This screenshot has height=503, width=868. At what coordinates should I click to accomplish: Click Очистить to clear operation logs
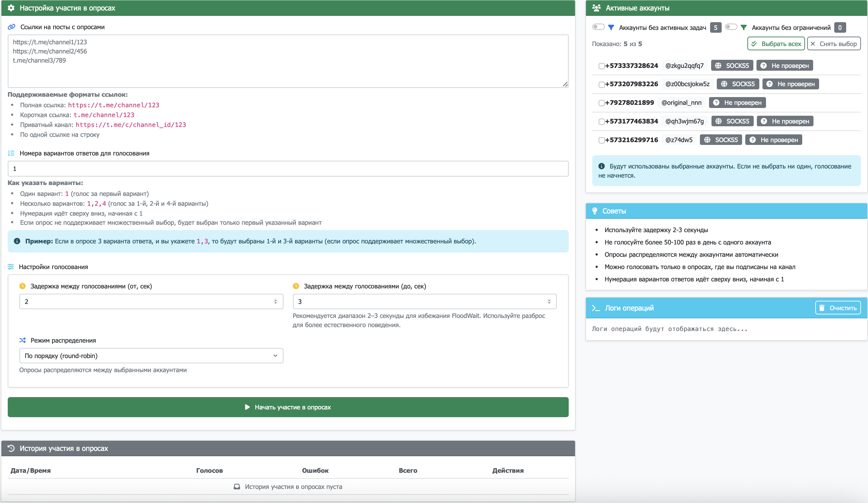click(838, 308)
